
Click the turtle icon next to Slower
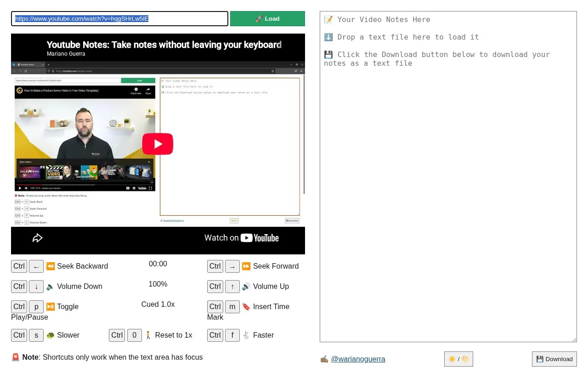pyautogui.click(x=51, y=335)
